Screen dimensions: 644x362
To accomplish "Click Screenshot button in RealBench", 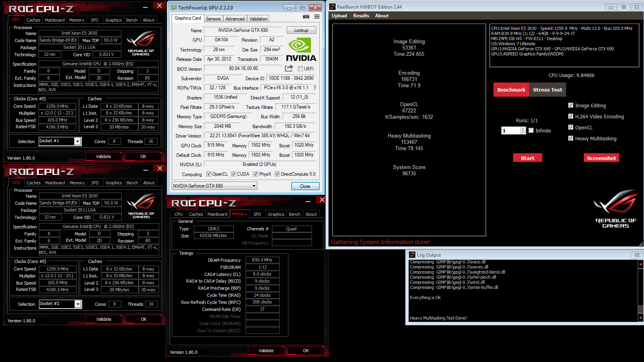I will (x=601, y=158).
